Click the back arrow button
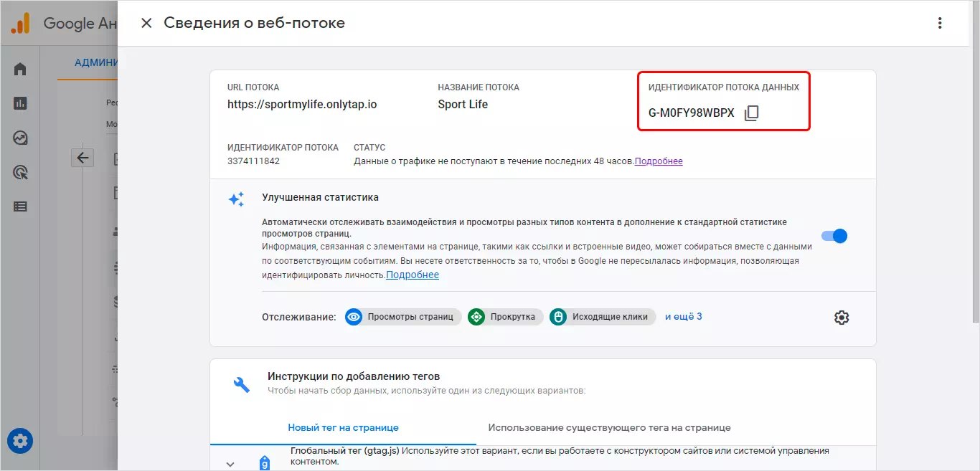The width and height of the screenshot is (980, 471). click(83, 158)
